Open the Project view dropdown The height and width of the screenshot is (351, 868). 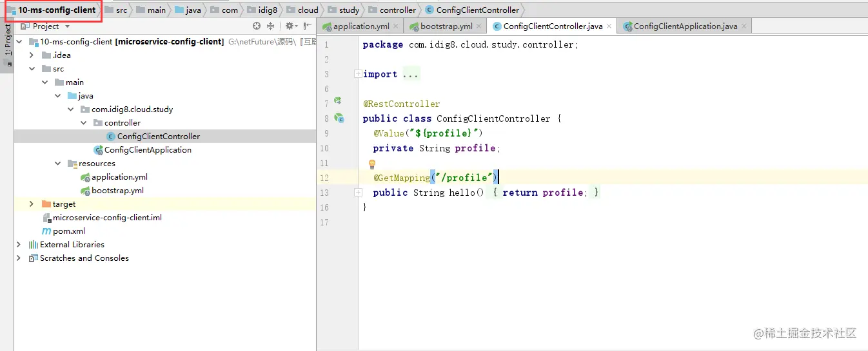67,26
